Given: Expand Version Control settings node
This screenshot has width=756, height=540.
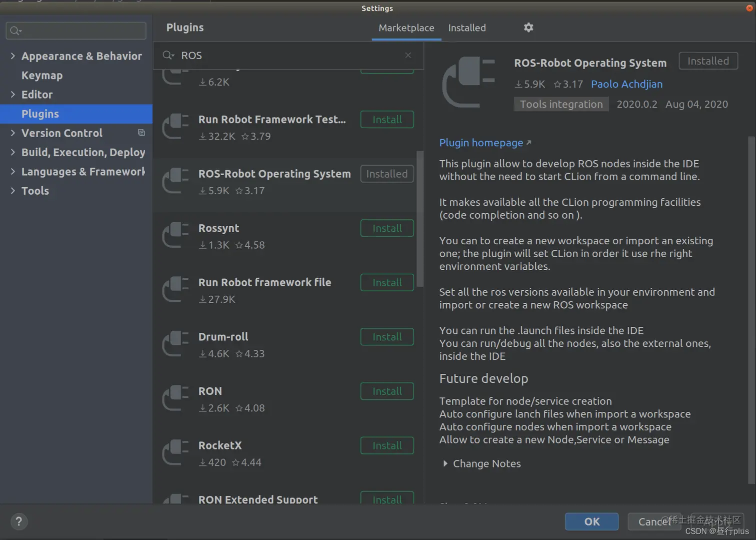Looking at the screenshot, I should pos(12,133).
